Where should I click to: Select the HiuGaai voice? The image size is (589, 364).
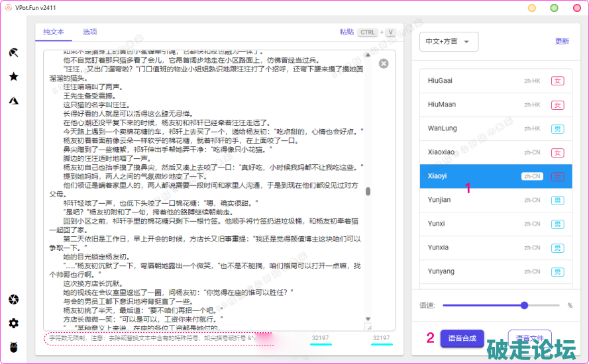click(494, 81)
